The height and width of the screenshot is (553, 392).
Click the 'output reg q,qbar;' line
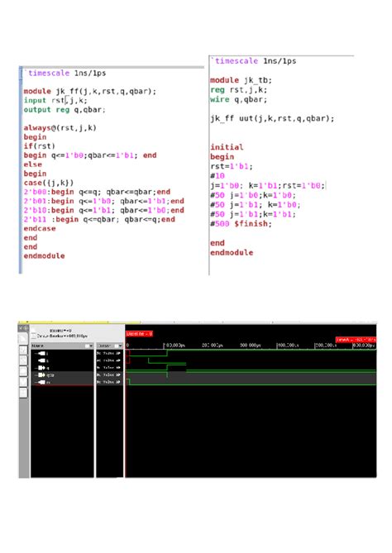[65, 110]
